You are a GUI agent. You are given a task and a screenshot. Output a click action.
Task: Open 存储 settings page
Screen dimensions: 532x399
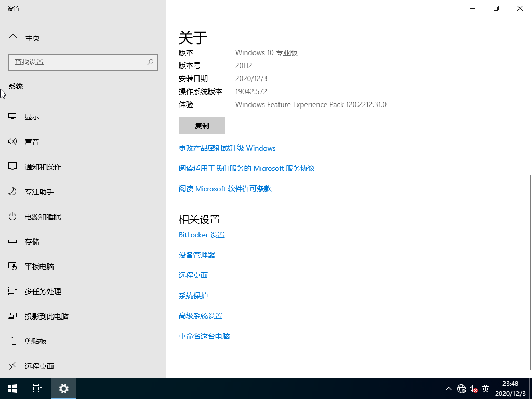click(x=83, y=241)
